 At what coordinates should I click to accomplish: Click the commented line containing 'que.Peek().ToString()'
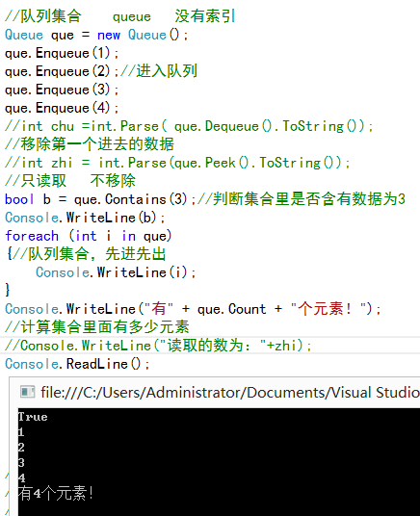(177, 163)
